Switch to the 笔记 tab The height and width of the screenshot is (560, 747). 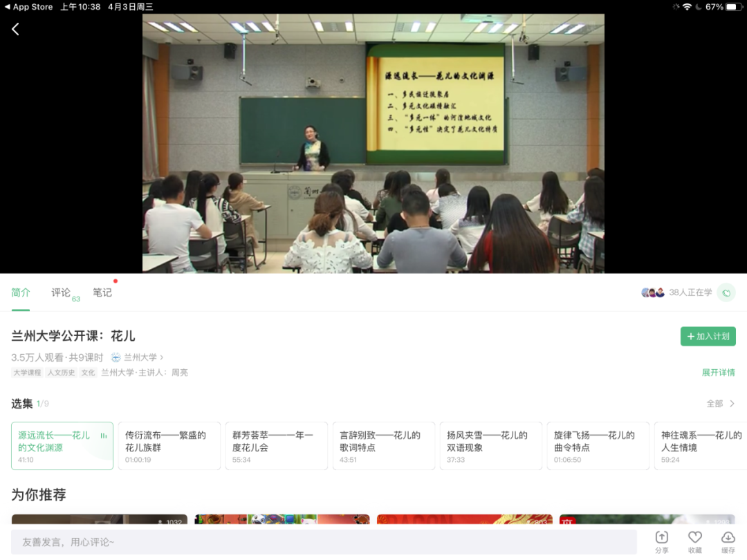pyautogui.click(x=102, y=292)
